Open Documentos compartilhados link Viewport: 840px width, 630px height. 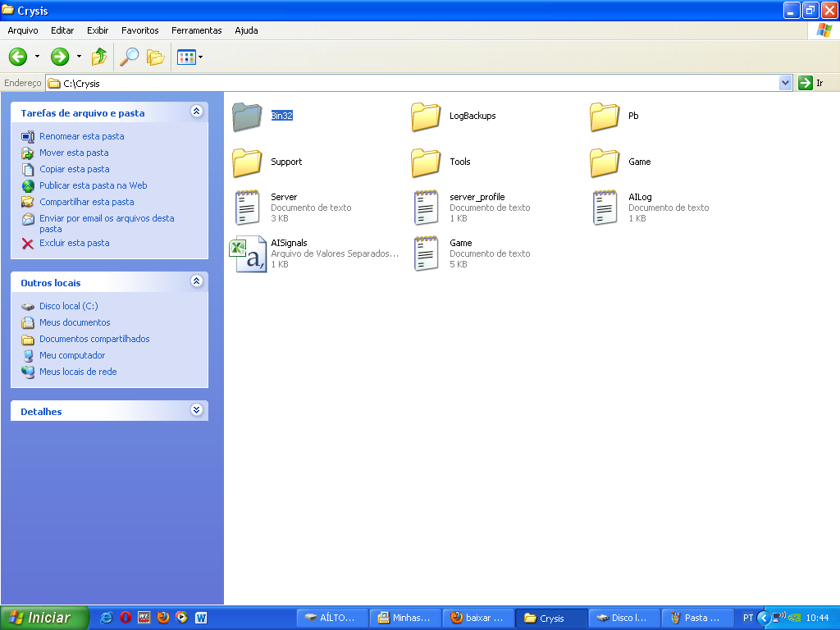point(94,339)
